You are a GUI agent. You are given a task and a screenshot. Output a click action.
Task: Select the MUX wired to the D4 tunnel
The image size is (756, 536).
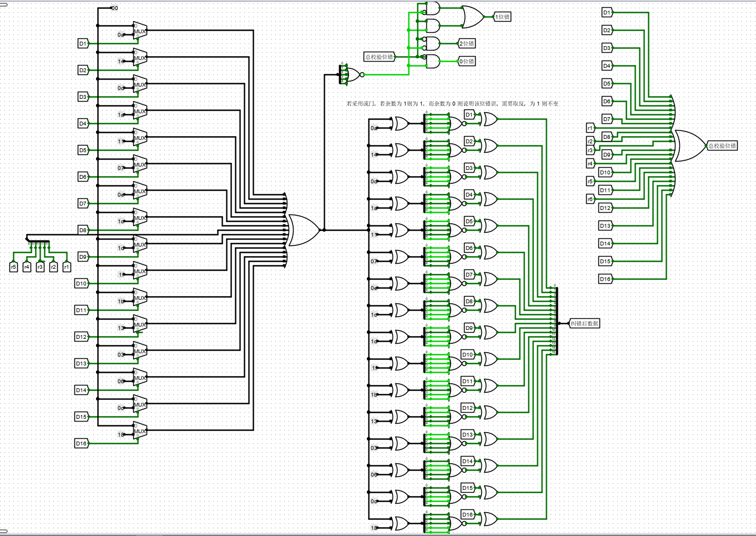point(140,112)
